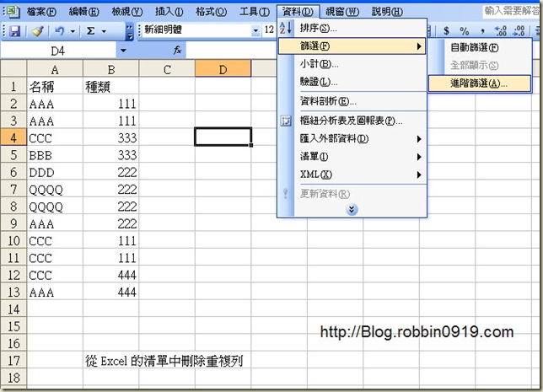
Task: Select column B header
Action: pyautogui.click(x=110, y=70)
